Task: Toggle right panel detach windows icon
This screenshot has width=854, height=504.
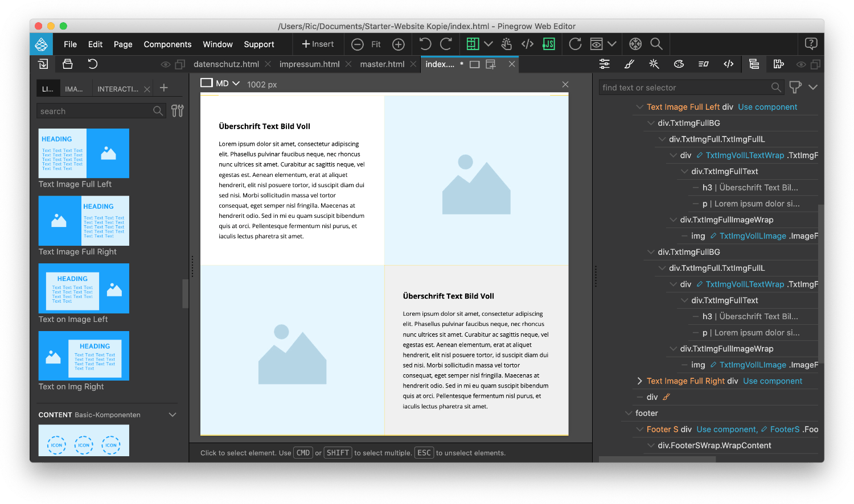Action: pyautogui.click(x=815, y=65)
